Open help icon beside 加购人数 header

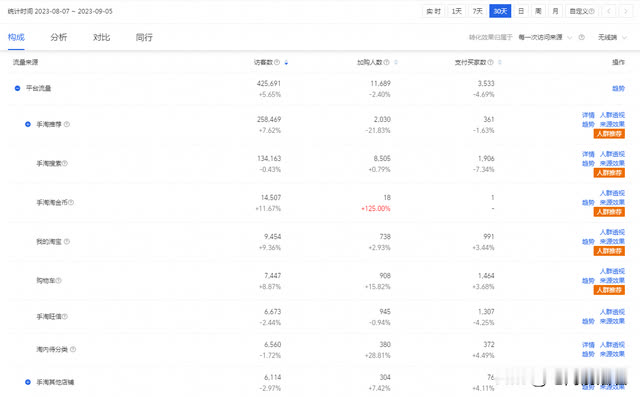(x=386, y=62)
